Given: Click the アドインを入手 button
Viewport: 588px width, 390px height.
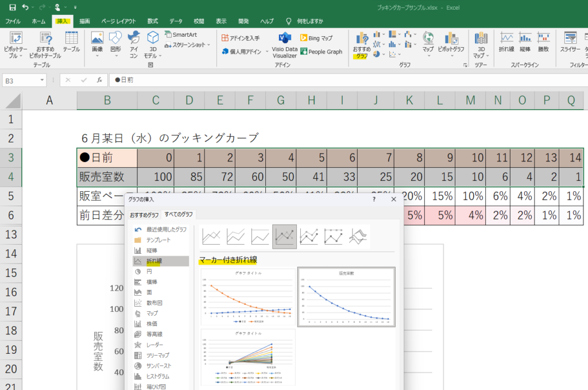Looking at the screenshot, I should pyautogui.click(x=241, y=38).
